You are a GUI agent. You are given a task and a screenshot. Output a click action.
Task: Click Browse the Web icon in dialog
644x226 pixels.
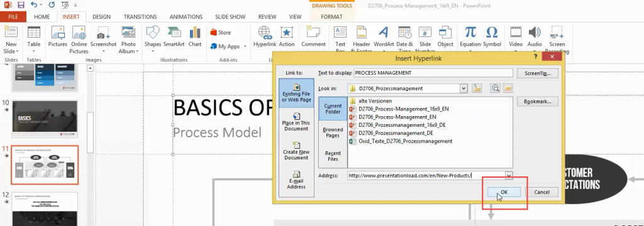coord(496,88)
